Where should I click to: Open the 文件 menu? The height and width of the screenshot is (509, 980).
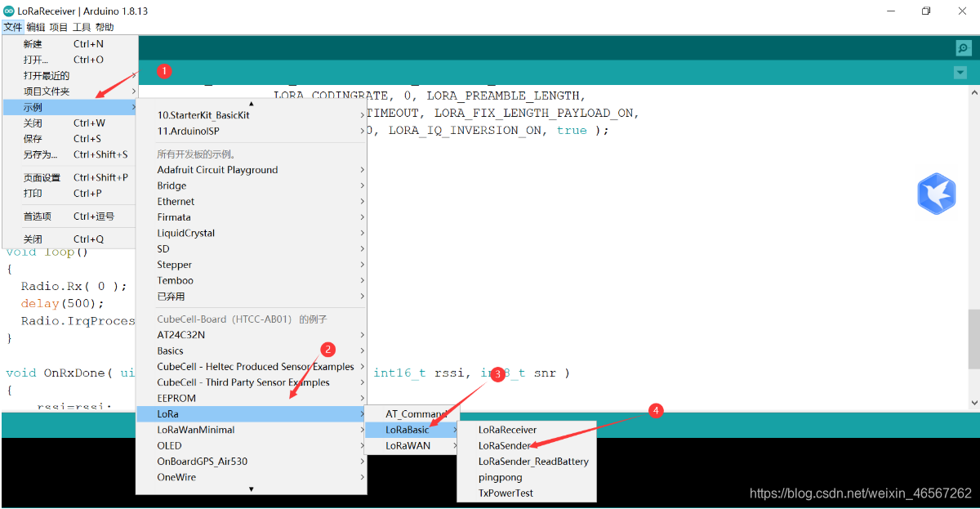coord(12,27)
